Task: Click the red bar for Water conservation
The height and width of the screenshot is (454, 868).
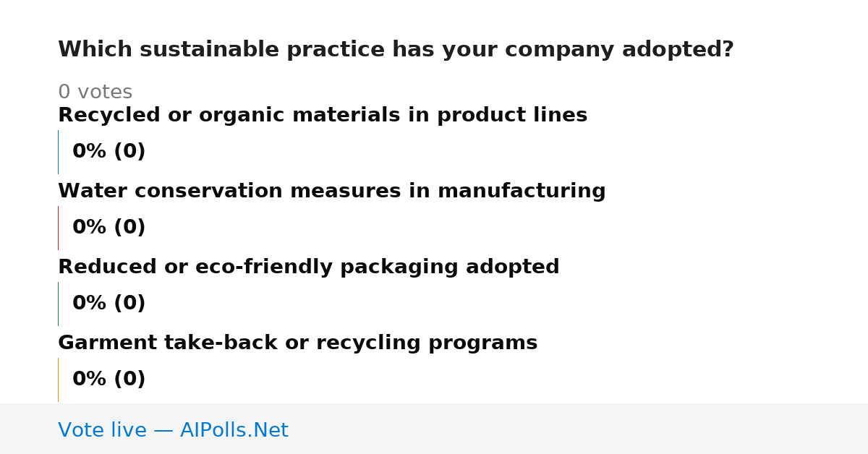Action: 58,228
